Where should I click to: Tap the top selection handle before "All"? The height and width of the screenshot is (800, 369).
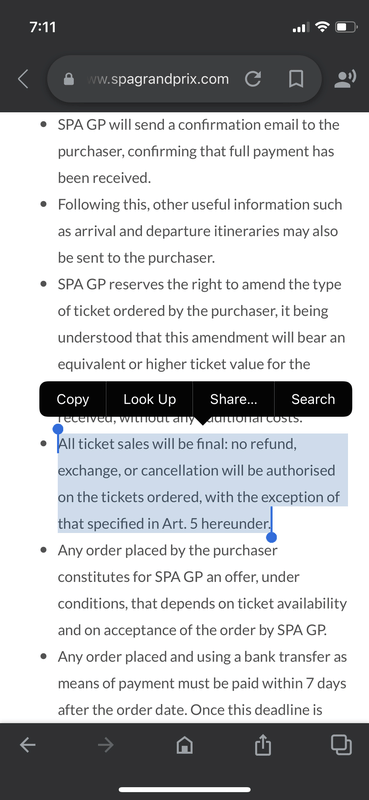click(x=58, y=429)
